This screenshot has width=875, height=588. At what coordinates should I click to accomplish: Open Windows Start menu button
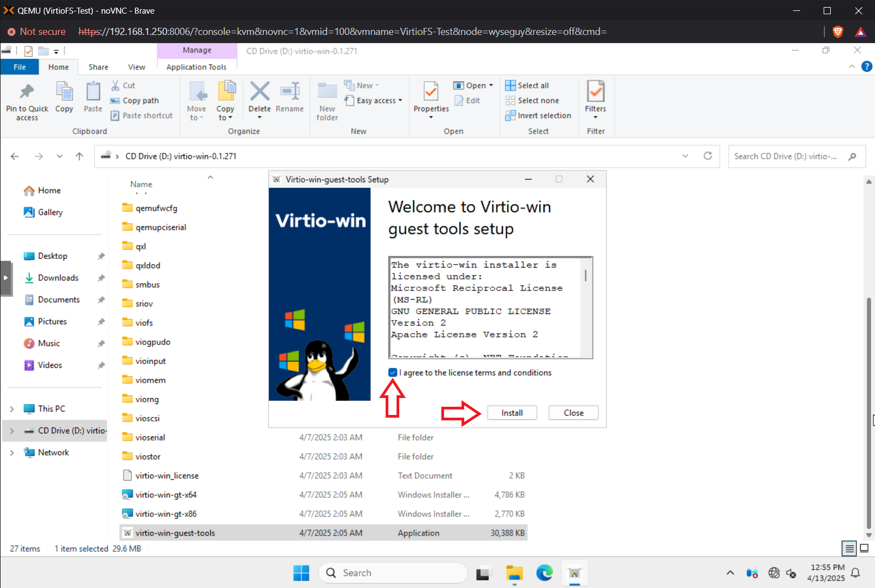coord(301,573)
